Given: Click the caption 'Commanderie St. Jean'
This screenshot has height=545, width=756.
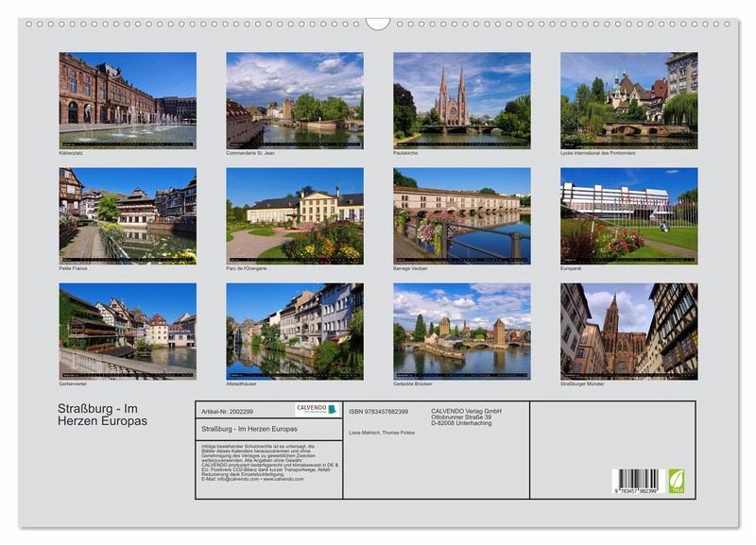Looking at the screenshot, I should coord(250,153).
